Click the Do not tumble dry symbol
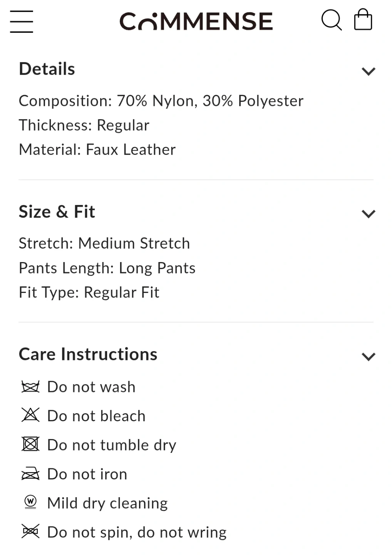 pos(30,444)
